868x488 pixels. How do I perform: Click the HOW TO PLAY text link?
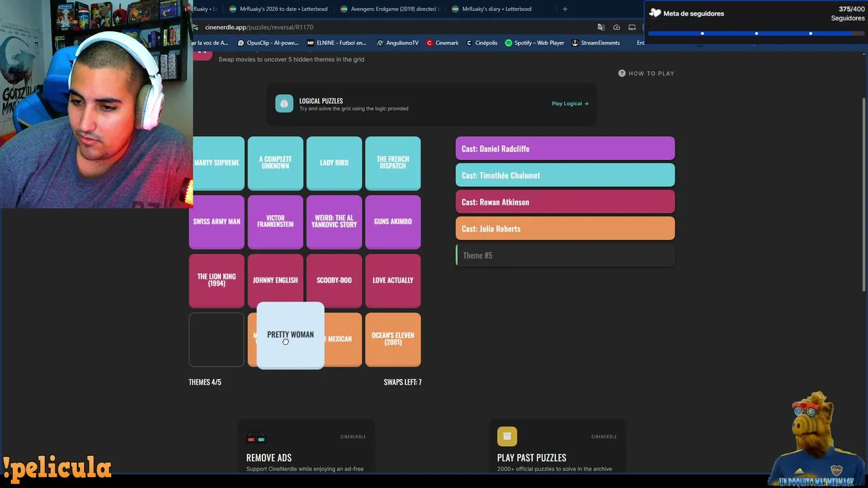(x=651, y=73)
